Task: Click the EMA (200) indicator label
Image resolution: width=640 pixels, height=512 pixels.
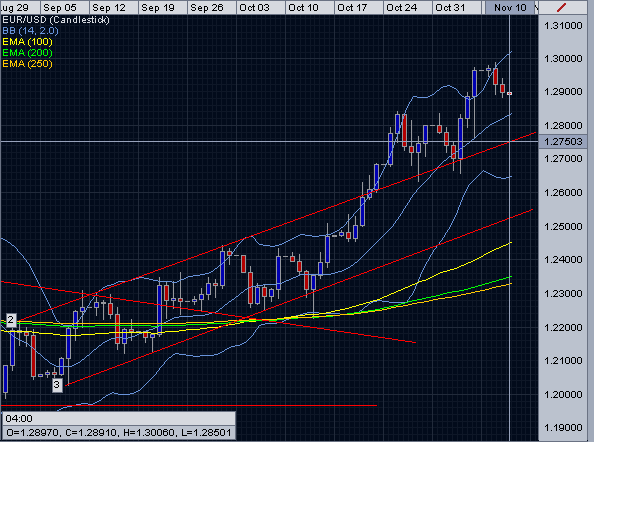Action: (27, 53)
